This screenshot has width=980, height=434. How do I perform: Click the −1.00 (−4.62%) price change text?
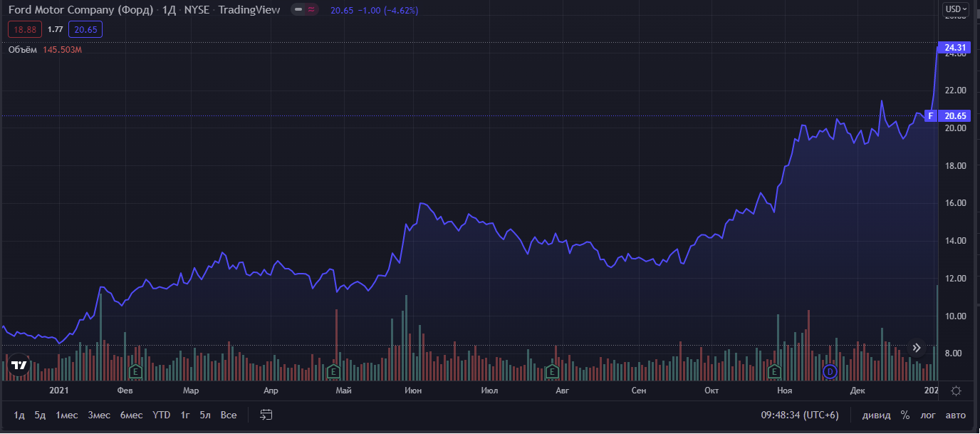pos(387,11)
